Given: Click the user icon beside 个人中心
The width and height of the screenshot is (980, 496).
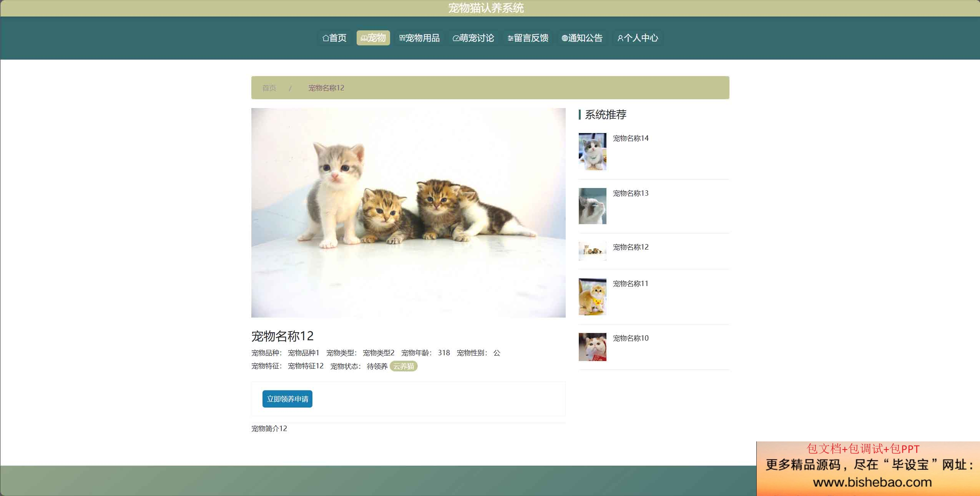Looking at the screenshot, I should tap(620, 38).
